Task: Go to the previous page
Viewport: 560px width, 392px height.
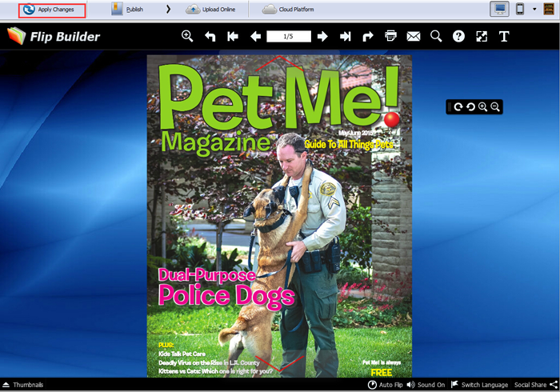Action: (255, 36)
